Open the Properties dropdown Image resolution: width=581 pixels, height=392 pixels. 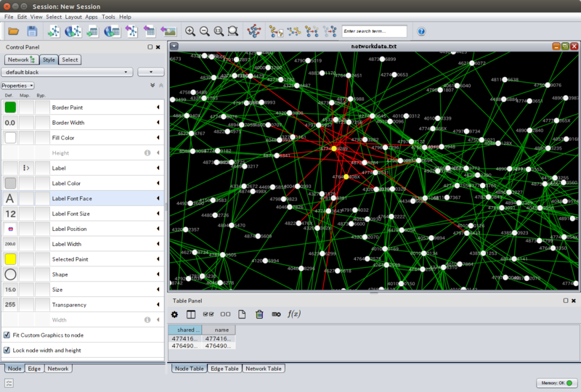pyautogui.click(x=17, y=86)
